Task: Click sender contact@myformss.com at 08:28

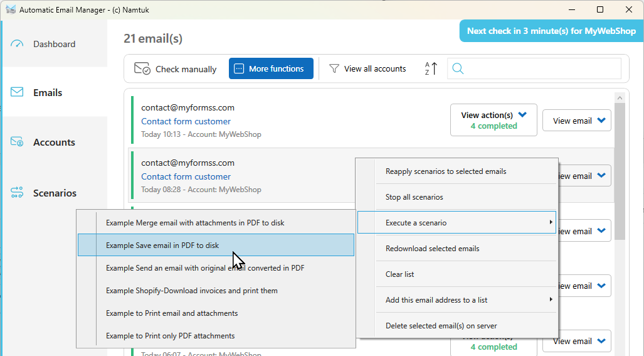Action: pyautogui.click(x=187, y=163)
